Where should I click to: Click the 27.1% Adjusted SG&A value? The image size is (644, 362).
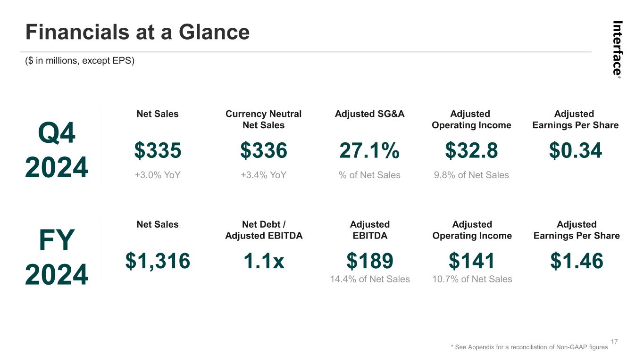click(369, 151)
